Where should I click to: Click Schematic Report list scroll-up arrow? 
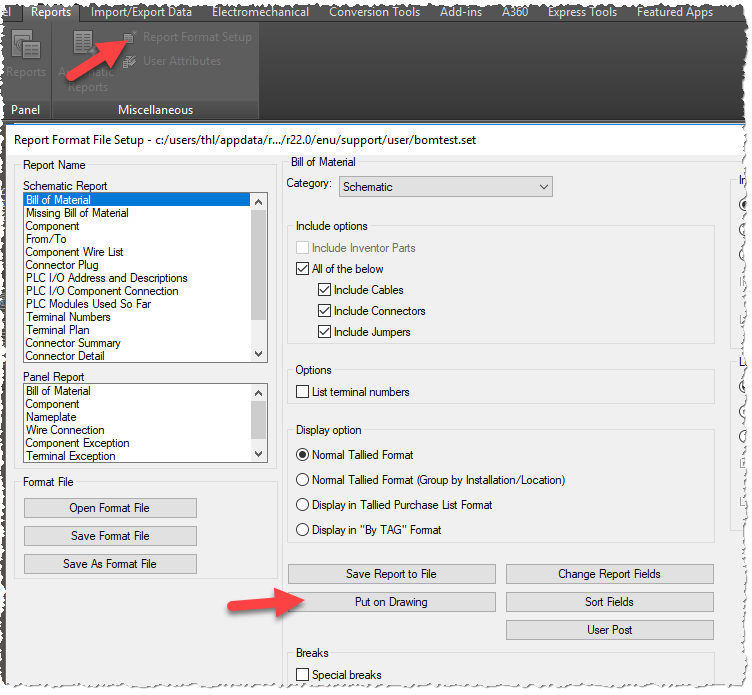pos(258,202)
